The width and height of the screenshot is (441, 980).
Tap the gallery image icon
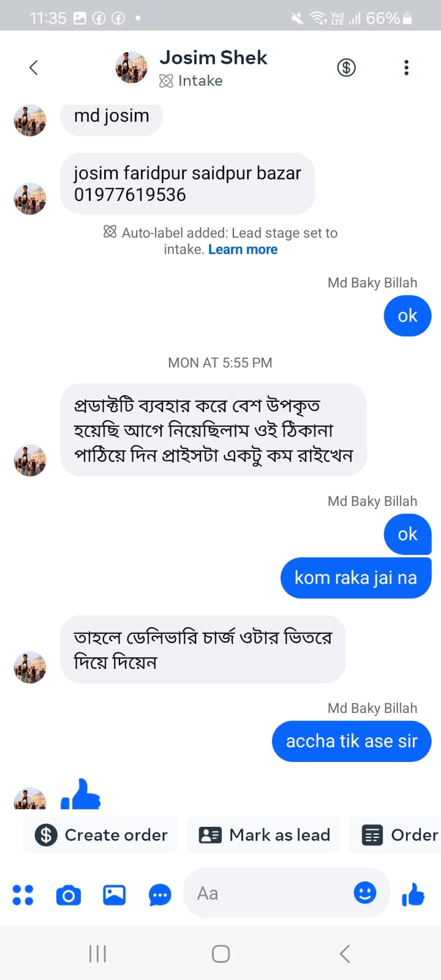(x=114, y=895)
